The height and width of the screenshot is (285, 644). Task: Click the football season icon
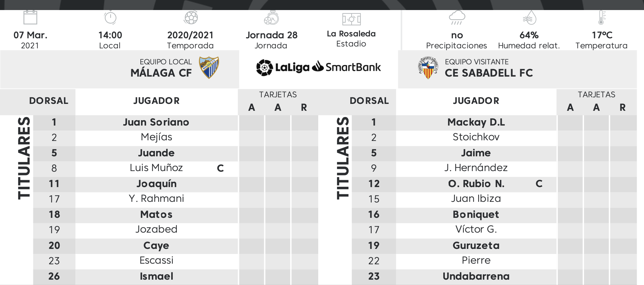[191, 18]
